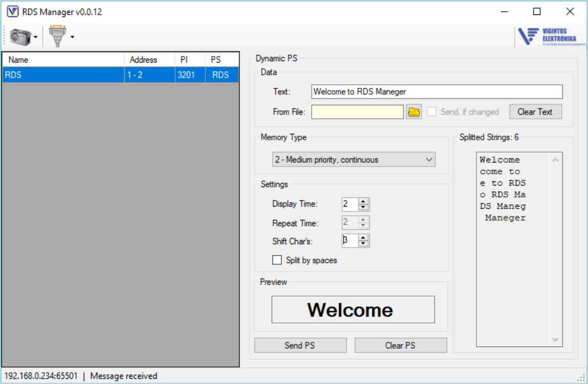Minimize the RDS Manager window
Screen dimensions: 588x384
pyautogui.click(x=504, y=12)
